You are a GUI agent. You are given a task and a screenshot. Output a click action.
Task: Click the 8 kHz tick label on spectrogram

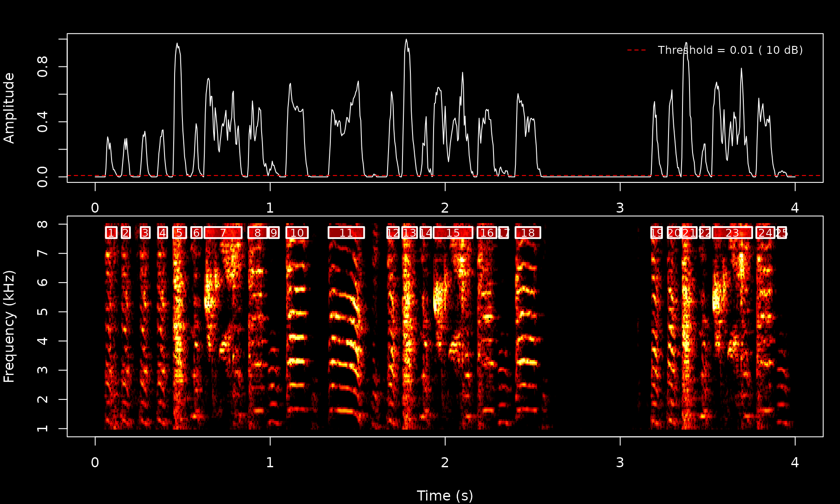42,224
